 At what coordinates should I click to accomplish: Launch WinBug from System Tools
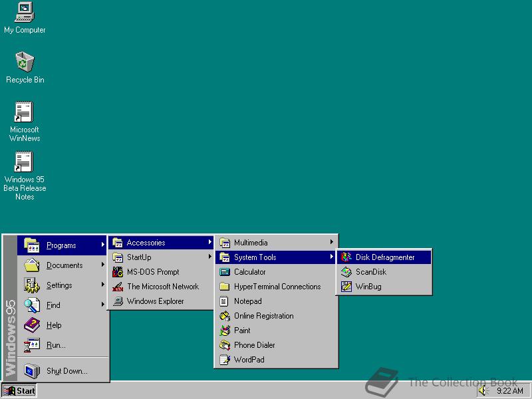coord(384,287)
